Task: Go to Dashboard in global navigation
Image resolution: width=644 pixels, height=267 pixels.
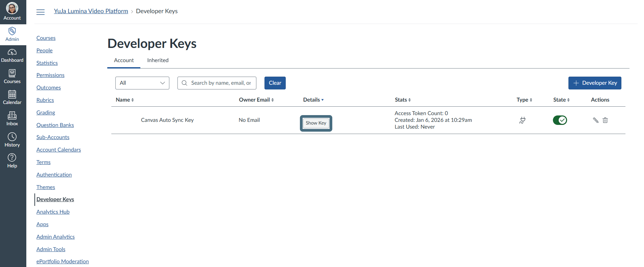Action: [12, 56]
